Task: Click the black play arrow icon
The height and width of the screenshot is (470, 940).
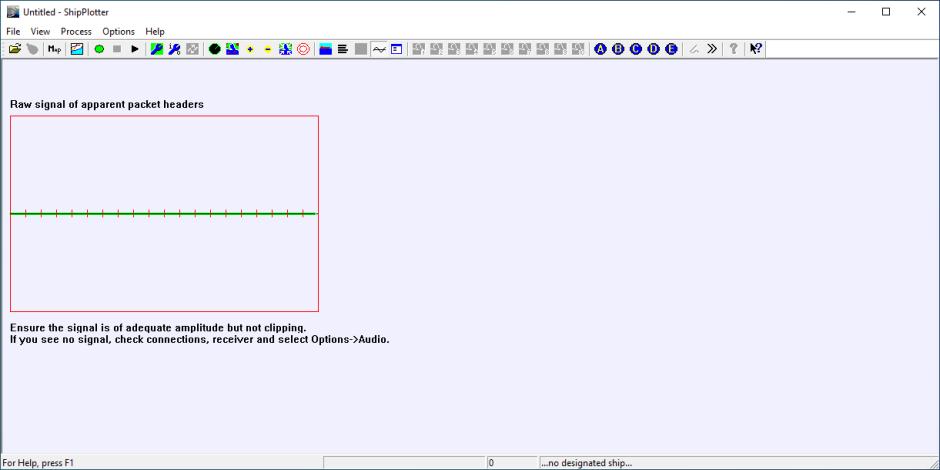Action: click(x=135, y=49)
